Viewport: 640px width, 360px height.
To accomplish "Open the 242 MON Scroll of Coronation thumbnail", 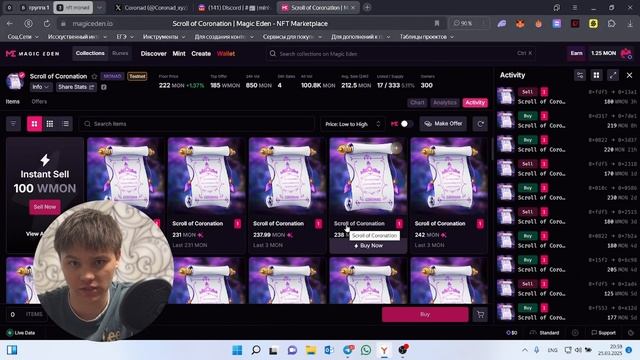I will 448,176.
